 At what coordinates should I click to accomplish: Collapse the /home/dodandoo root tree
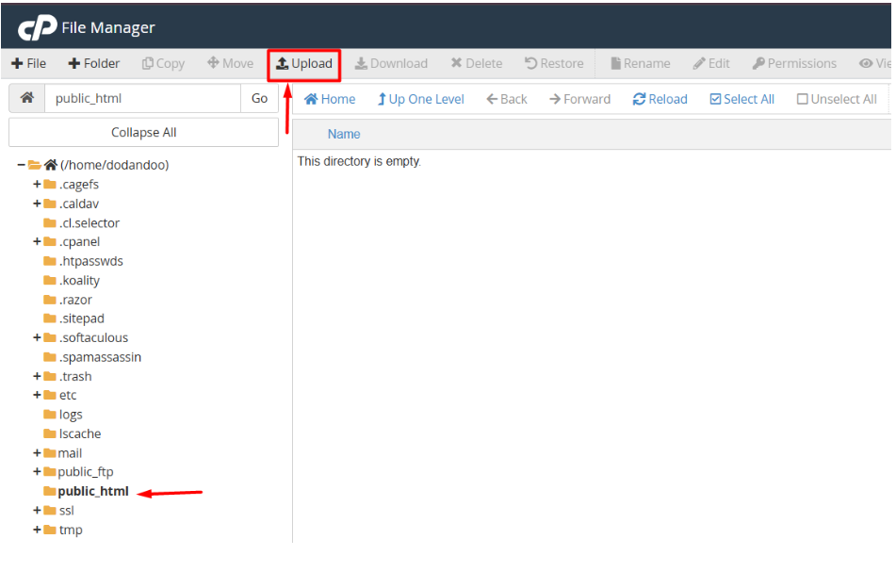point(21,165)
